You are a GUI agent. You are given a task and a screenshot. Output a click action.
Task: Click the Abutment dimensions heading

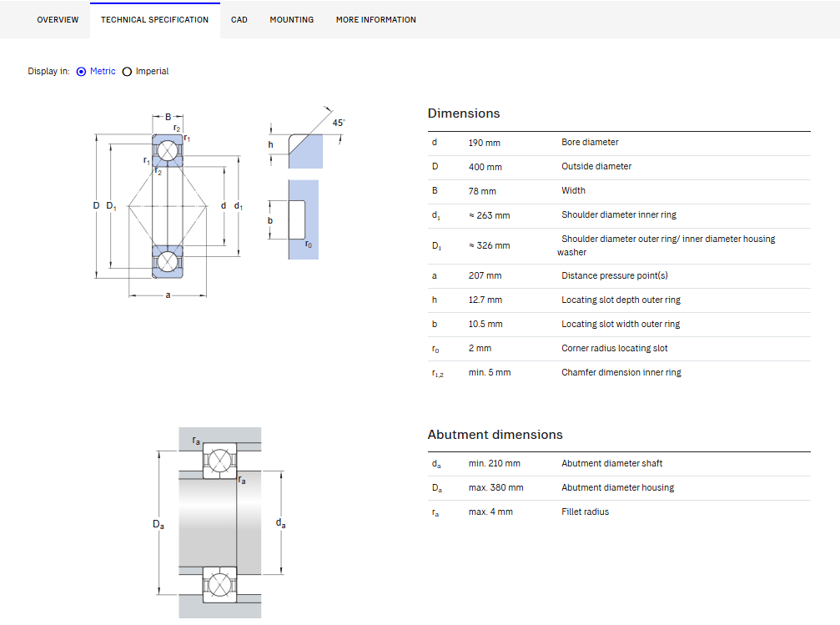495,434
